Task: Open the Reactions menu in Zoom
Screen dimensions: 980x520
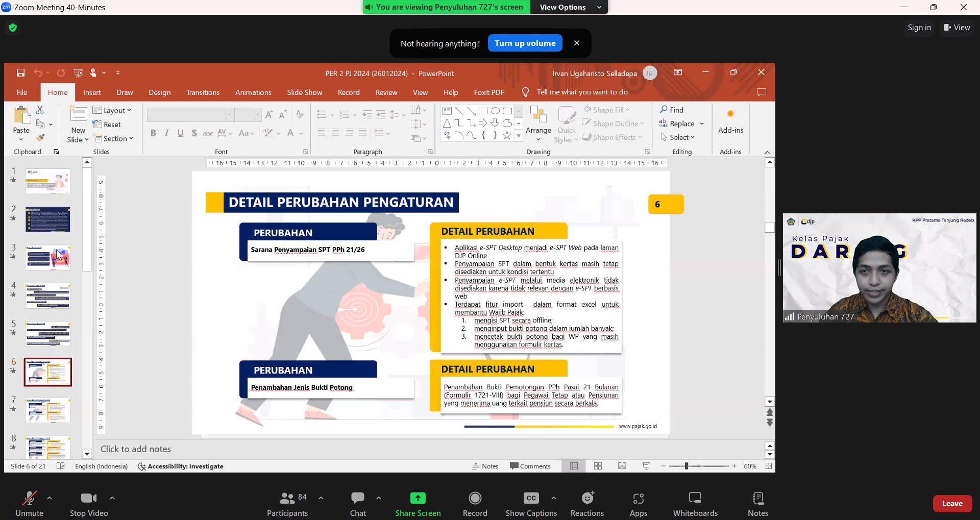Action: tap(587, 503)
